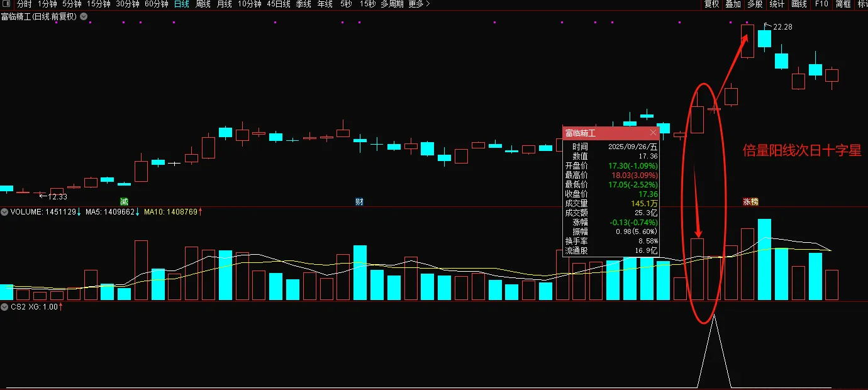Click the 涨幅 -0.13(-0.74%) value
This screenshot has width=868, height=390.
coord(634,222)
